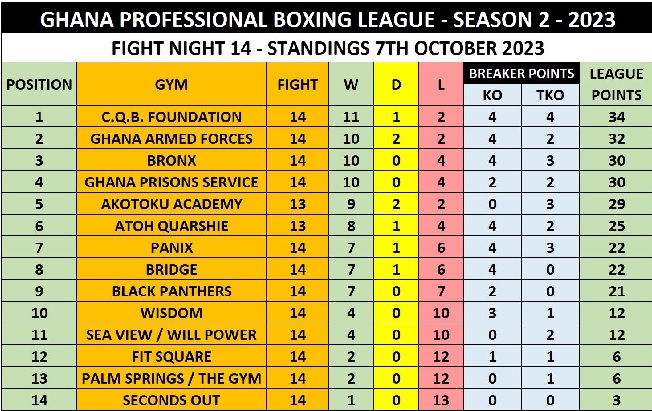The width and height of the screenshot is (652, 411).
Task: Click the Ghana Professional Boxing League title
Action: click(x=326, y=19)
